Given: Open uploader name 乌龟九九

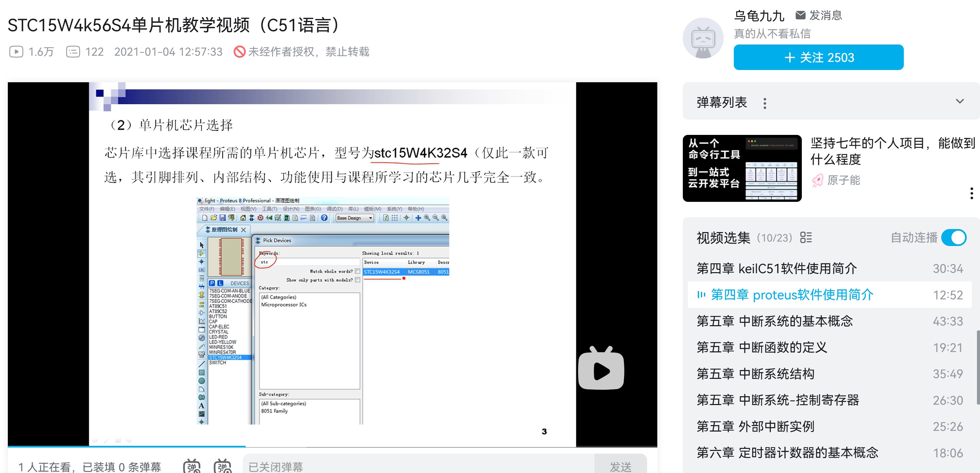Looking at the screenshot, I should [759, 16].
